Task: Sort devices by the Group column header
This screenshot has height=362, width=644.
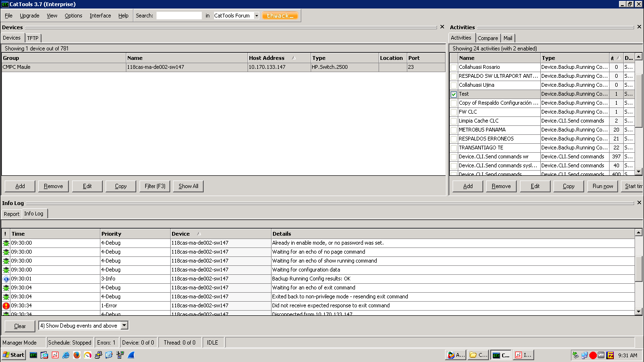Action: click(x=64, y=58)
